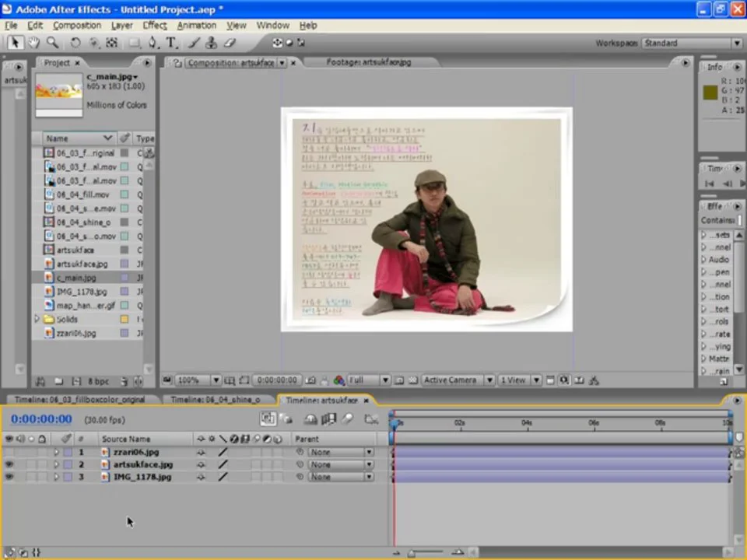The image size is (747, 560).
Task: Toggle visibility eye of artsukface.jpg layer
Action: 9,464
